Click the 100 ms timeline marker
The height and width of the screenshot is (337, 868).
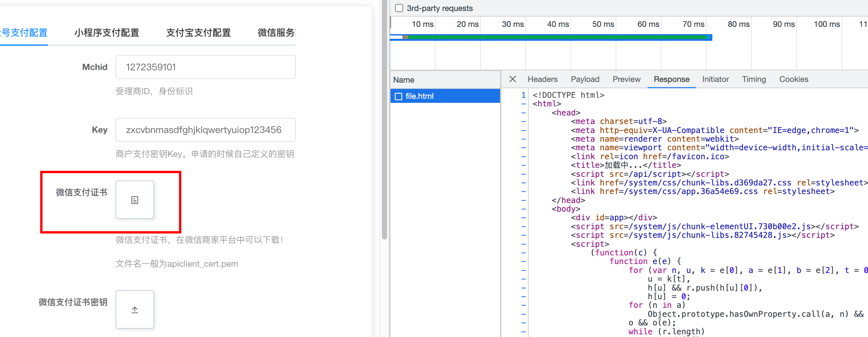pyautogui.click(x=826, y=24)
